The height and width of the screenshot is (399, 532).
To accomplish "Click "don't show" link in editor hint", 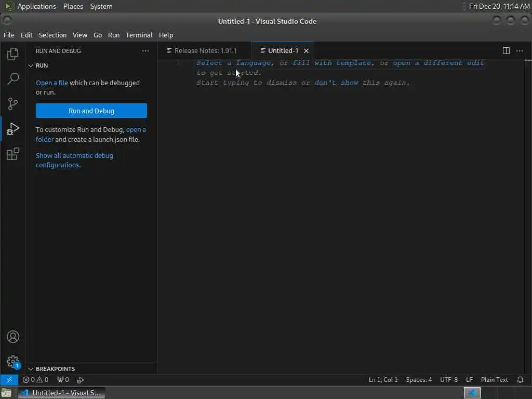I will point(336,83).
